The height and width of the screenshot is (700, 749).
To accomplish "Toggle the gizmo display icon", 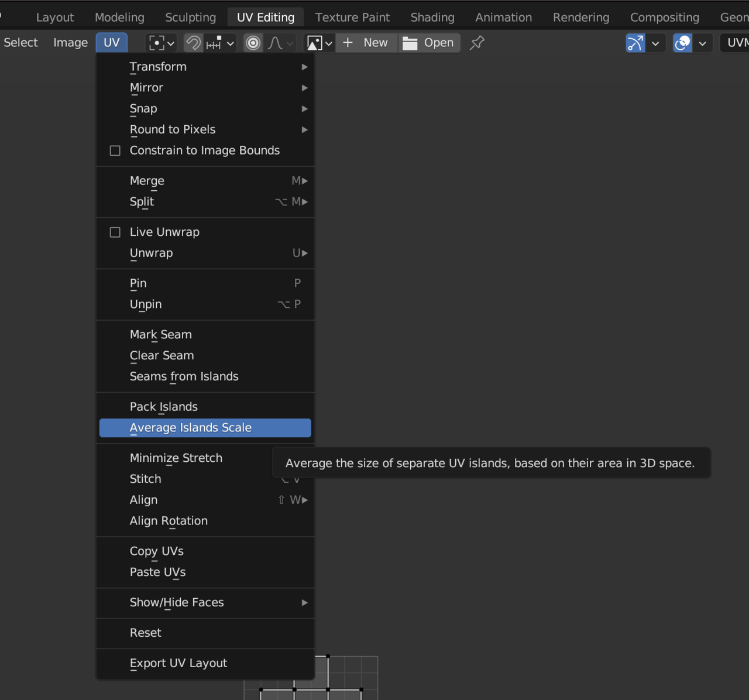I will point(635,43).
